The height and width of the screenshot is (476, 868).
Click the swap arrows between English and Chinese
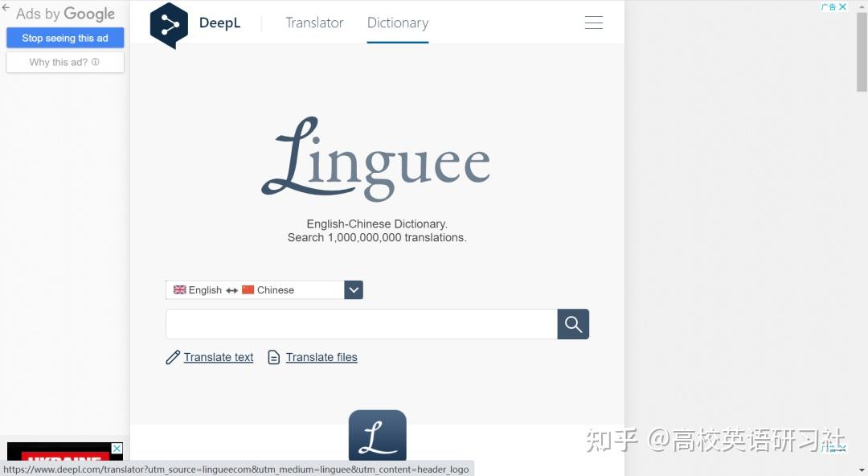(x=231, y=289)
